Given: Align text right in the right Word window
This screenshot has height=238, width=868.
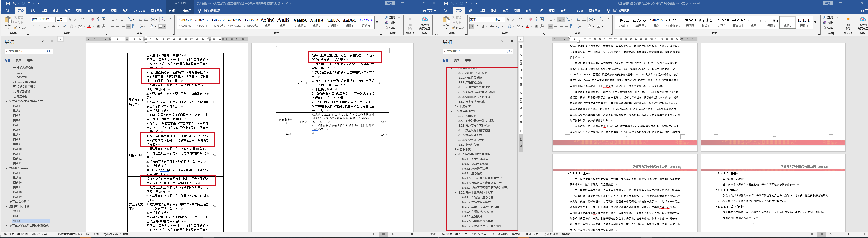Looking at the screenshot, I should 561,26.
